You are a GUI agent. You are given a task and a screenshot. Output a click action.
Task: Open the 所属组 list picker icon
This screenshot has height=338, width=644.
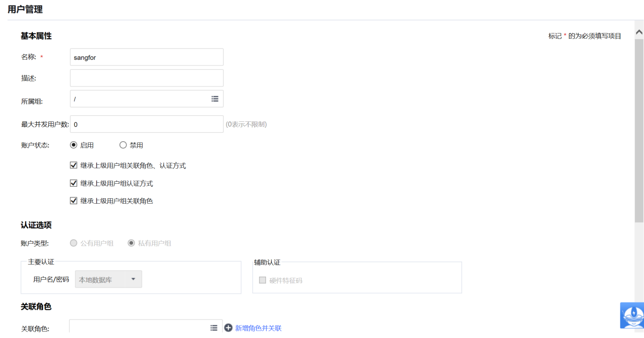coord(215,99)
